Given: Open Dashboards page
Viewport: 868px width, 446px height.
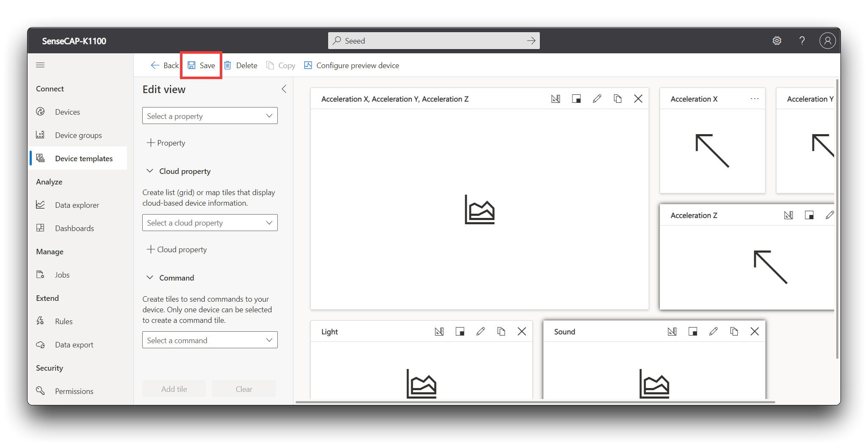Looking at the screenshot, I should 78,228.
